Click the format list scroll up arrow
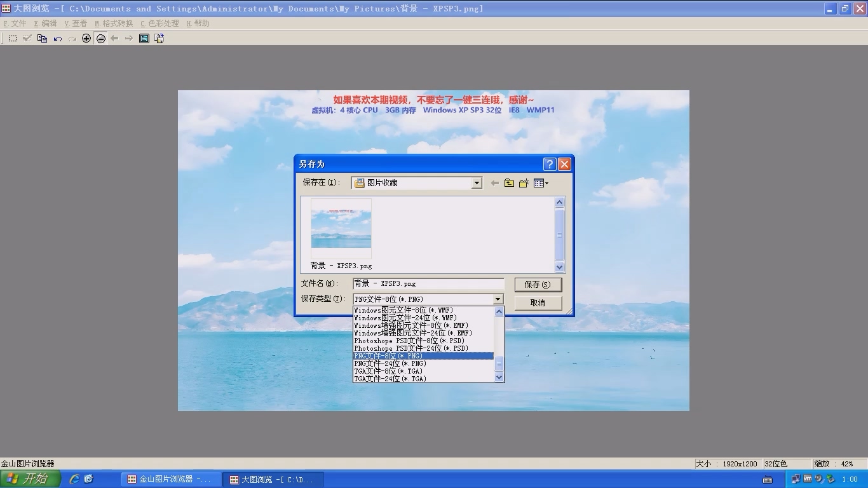This screenshot has width=868, height=488. 499,311
